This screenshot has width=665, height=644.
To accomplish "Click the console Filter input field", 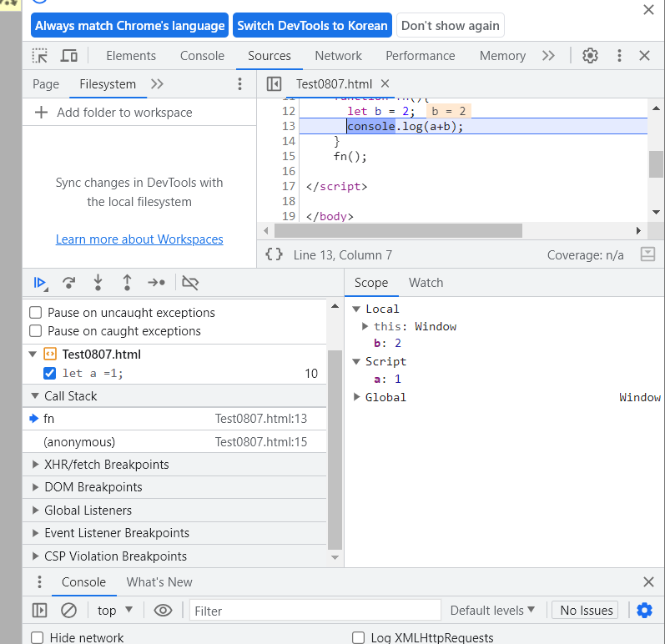I will click(x=315, y=611).
